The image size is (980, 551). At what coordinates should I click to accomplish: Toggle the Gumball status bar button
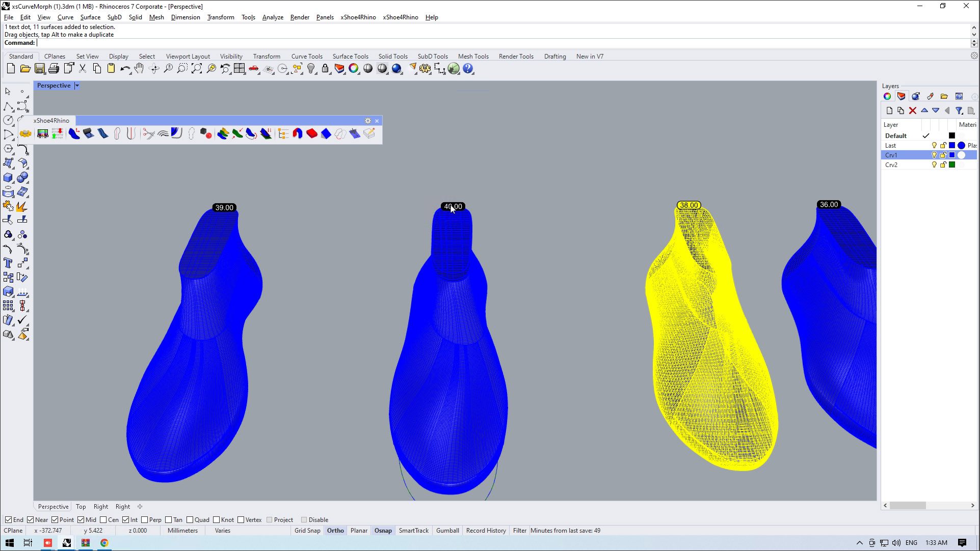coord(447,531)
